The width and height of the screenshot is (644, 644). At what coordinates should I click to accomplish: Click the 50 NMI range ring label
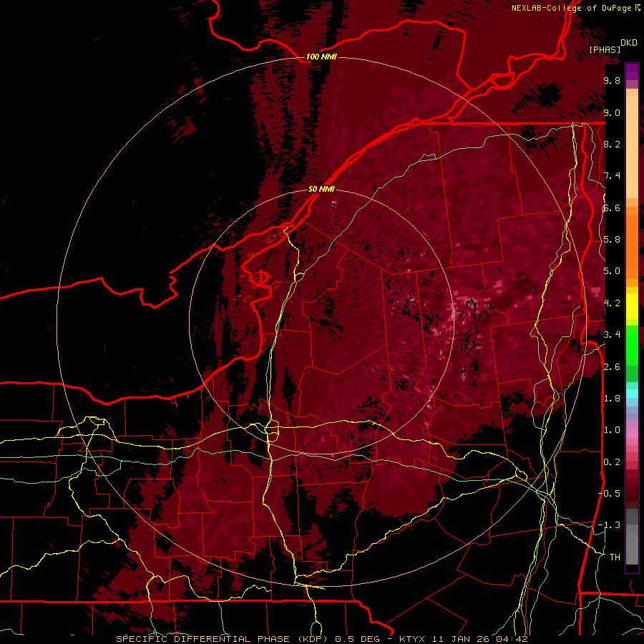(321, 189)
